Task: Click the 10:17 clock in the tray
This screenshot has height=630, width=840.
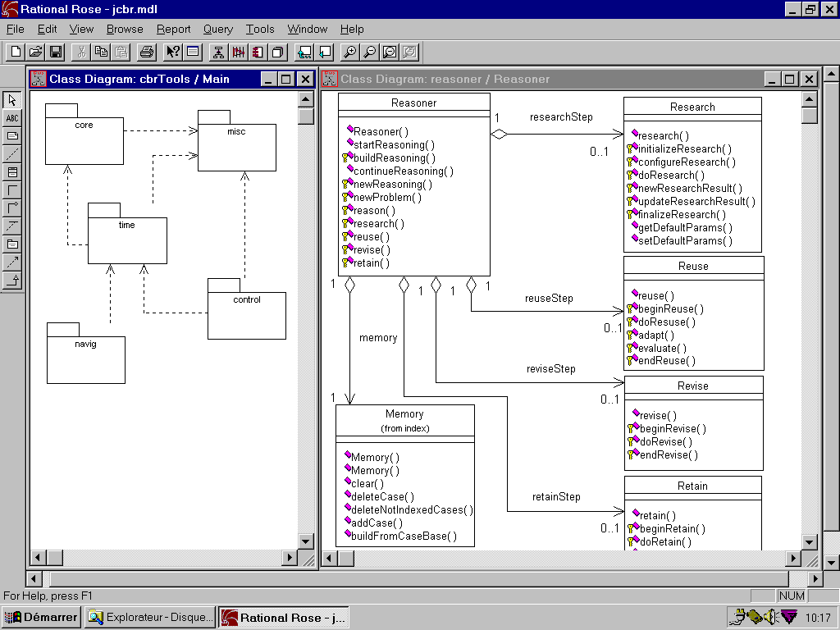Action: point(818,618)
